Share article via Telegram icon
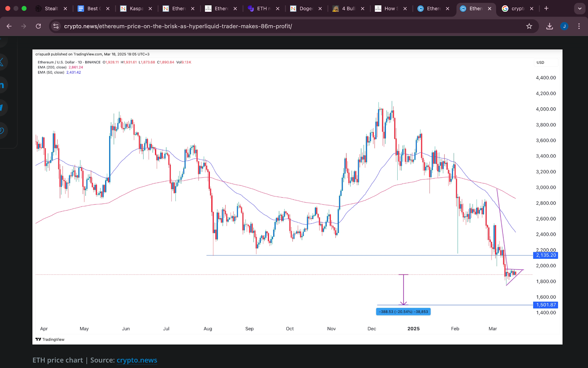The height and width of the screenshot is (368, 588). point(2,107)
